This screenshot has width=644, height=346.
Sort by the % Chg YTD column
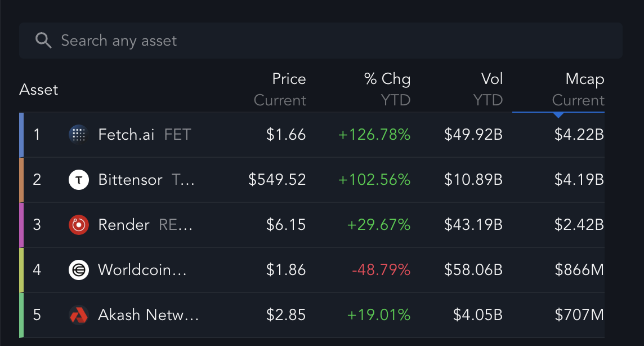(387, 90)
